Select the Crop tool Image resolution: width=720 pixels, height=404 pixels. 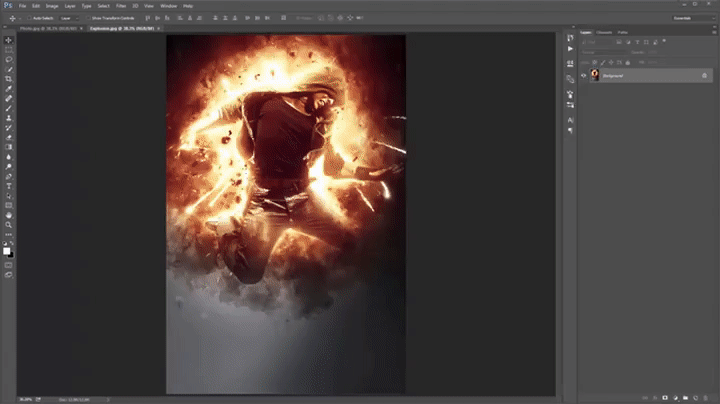pyautogui.click(x=9, y=78)
